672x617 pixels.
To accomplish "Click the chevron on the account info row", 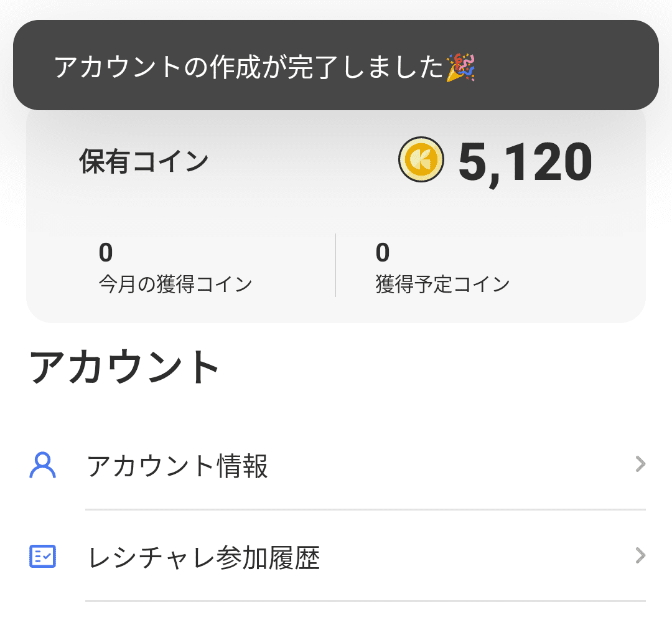I will point(640,463).
